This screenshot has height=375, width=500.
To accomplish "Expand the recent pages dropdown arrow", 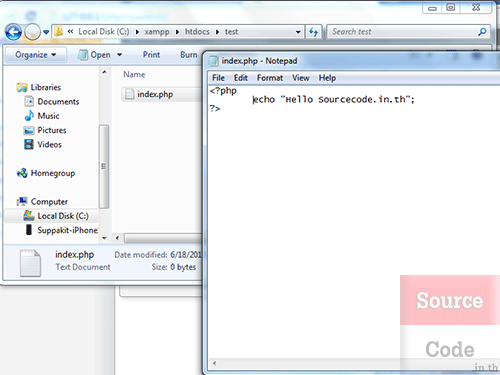I will [x=46, y=32].
